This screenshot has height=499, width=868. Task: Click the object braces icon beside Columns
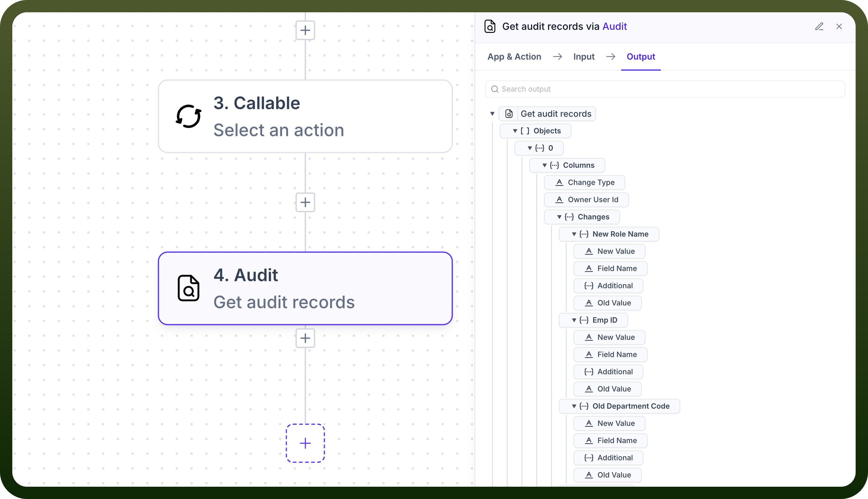click(554, 165)
